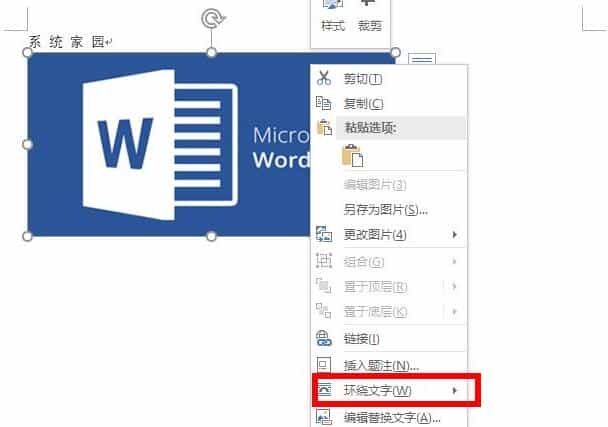Viewport: 608px width, 427px height.
Task: Click the Change Picture icon
Action: click(324, 235)
